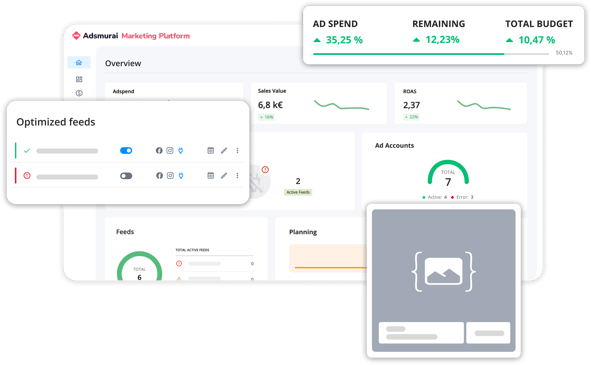Enable the grey toggle on the second feed
591x365 pixels.
coord(126,176)
